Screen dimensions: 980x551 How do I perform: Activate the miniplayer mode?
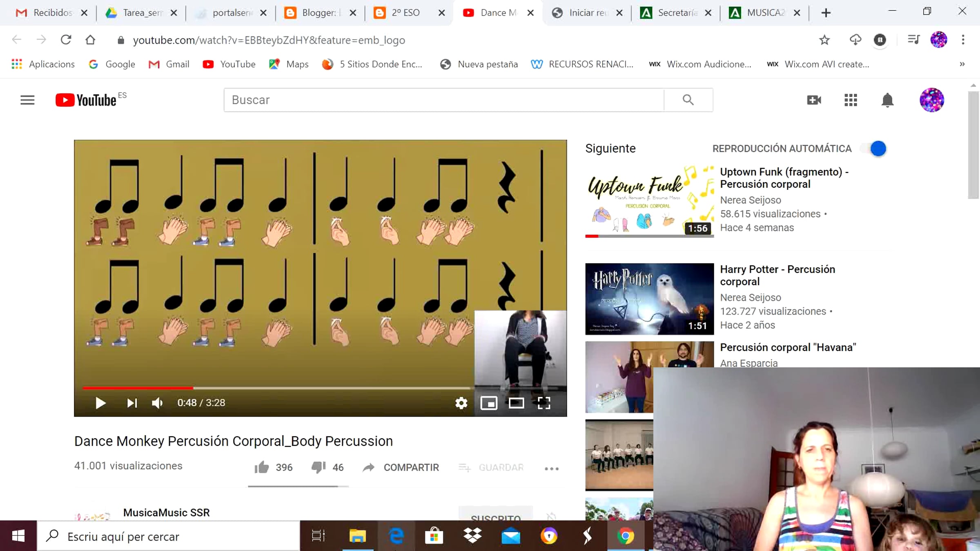point(489,403)
